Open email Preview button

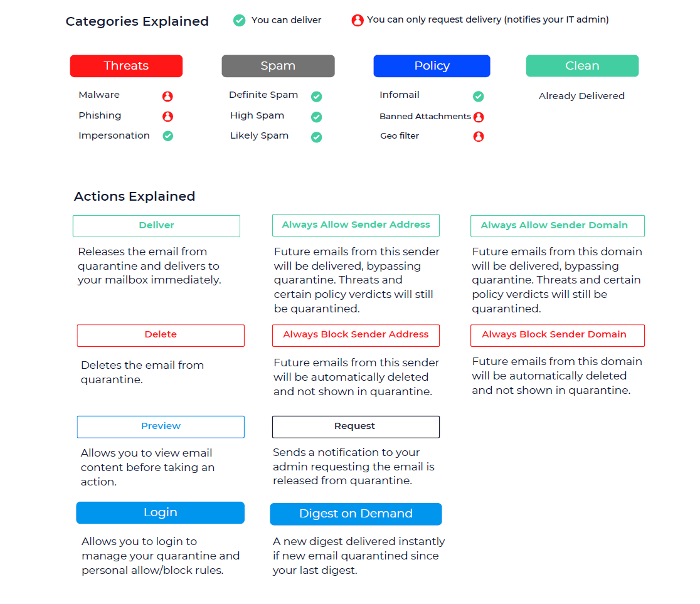161,427
